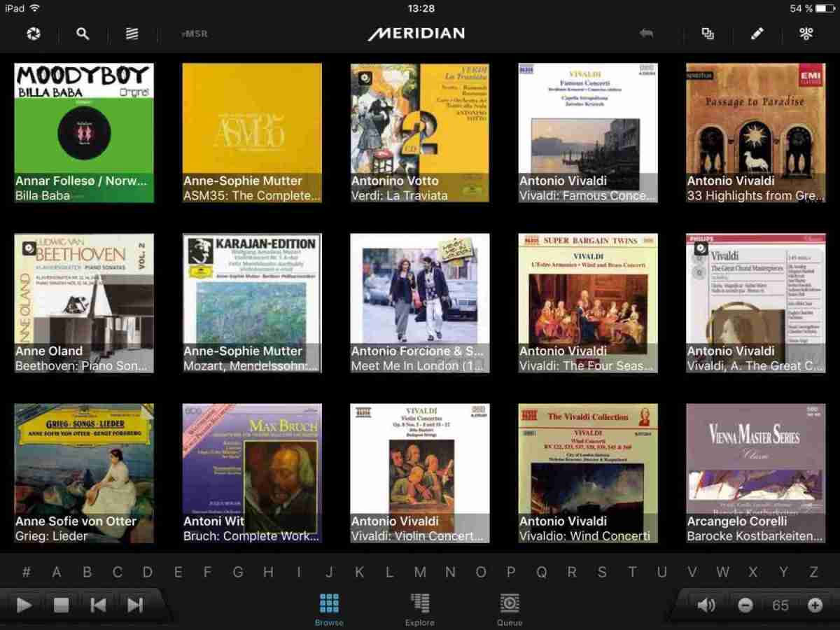Open Verdi: La Traviata album
840x630 pixels.
[x=420, y=133]
